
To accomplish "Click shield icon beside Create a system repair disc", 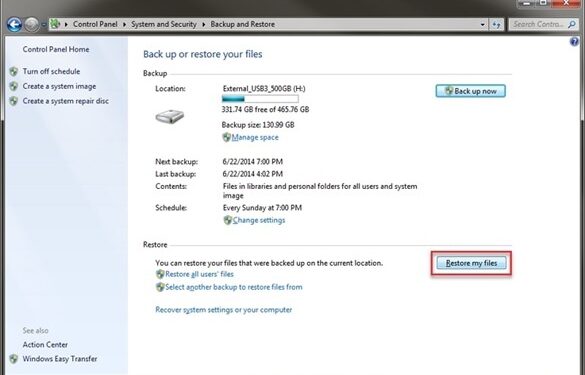I will pos(14,101).
